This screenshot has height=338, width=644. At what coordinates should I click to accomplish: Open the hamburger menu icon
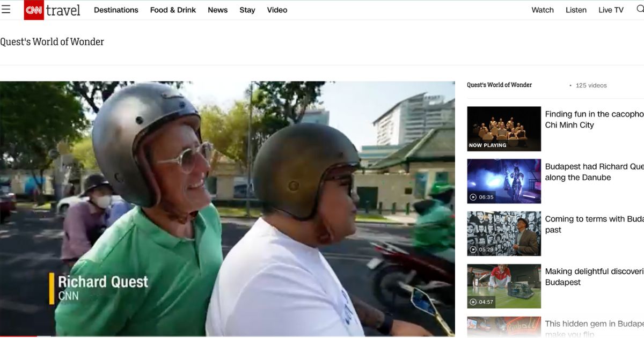6,10
